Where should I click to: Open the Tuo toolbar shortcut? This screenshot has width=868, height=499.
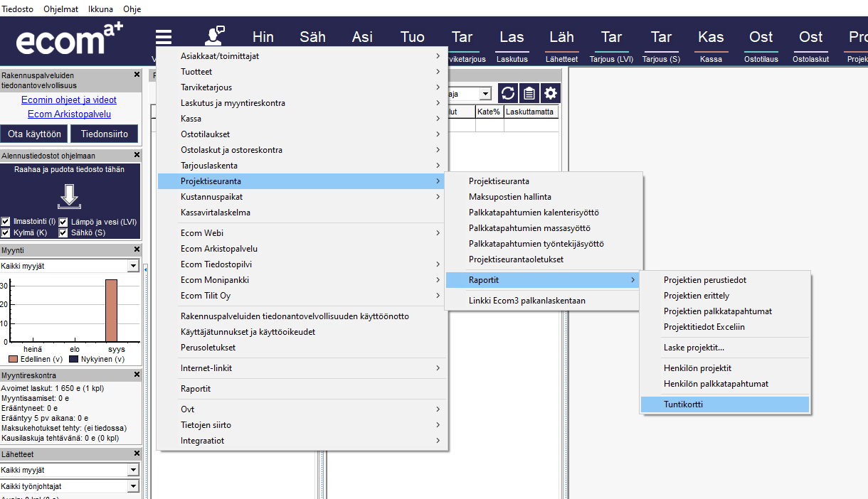pos(413,37)
